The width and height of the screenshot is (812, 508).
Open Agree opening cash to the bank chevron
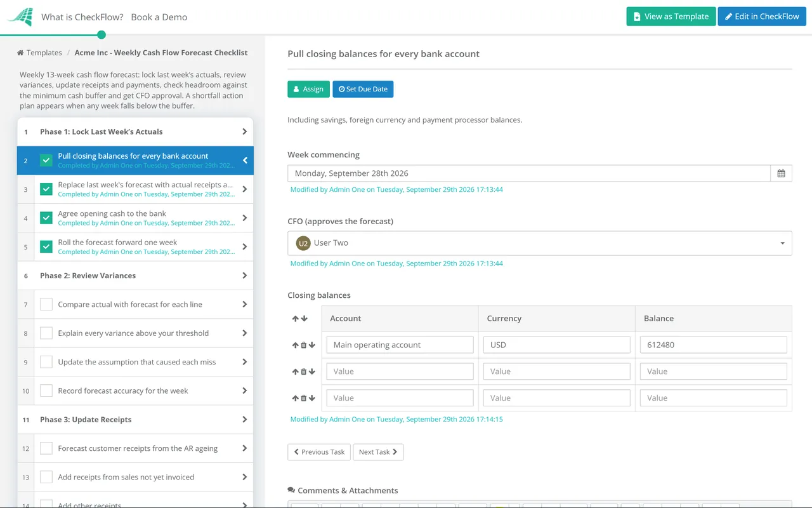[245, 218]
